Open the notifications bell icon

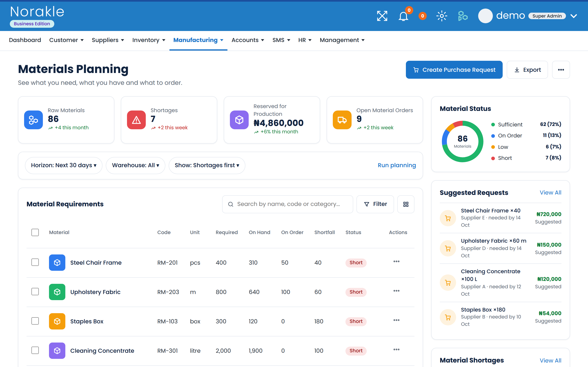tap(403, 16)
